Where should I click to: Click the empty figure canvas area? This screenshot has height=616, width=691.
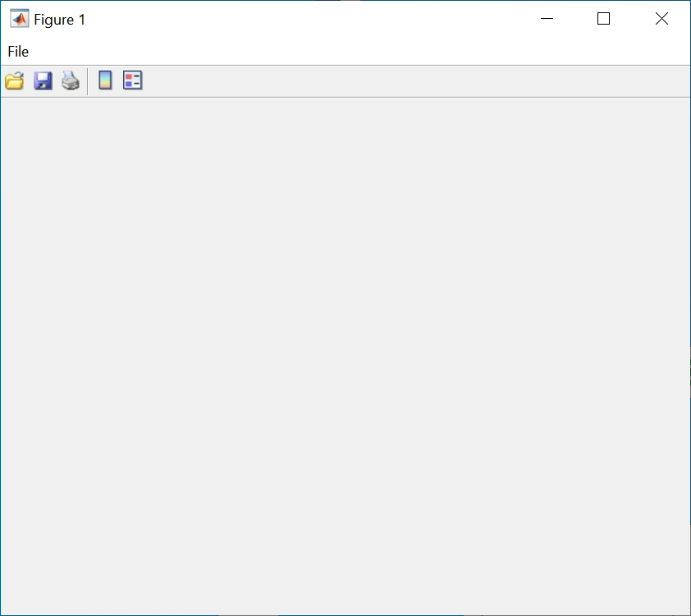click(345, 353)
